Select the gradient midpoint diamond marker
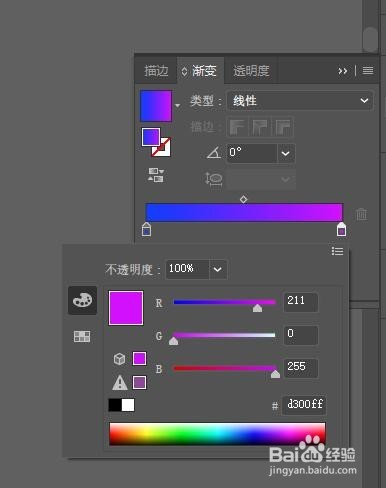The height and width of the screenshot is (488, 386). pyautogui.click(x=244, y=199)
